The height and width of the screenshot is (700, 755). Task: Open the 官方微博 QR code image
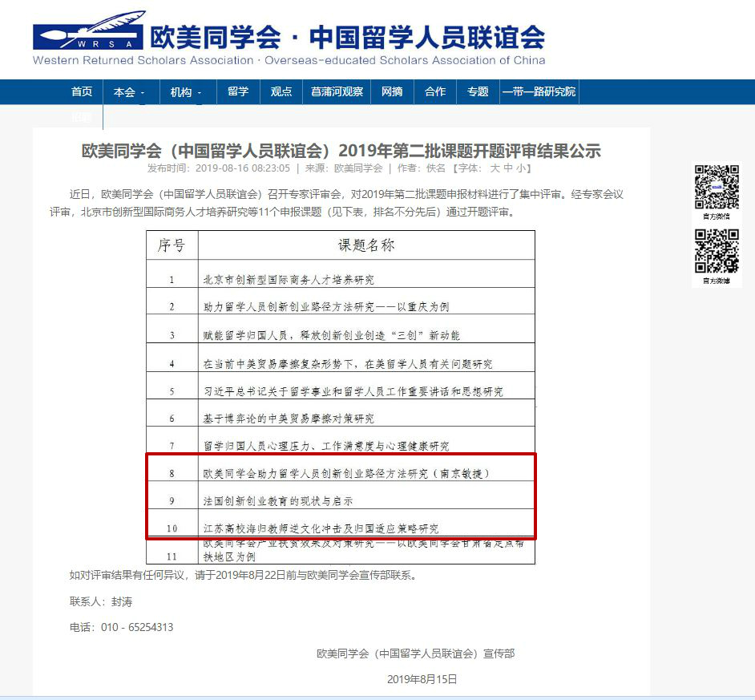(717, 251)
